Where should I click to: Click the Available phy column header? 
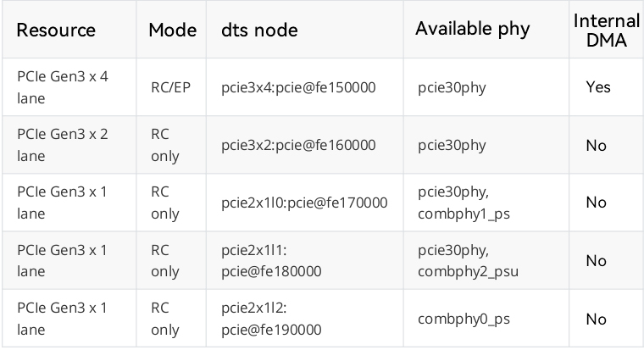coord(472,29)
